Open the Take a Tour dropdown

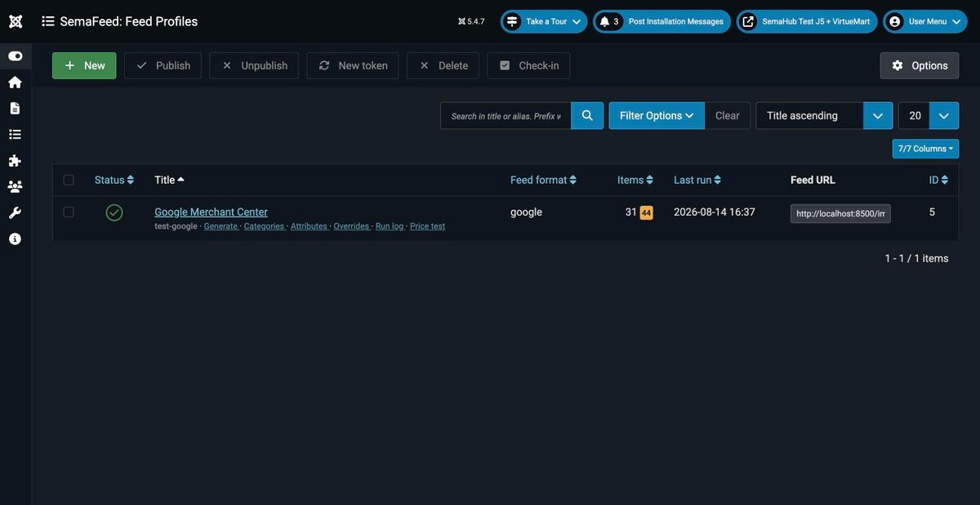click(544, 21)
